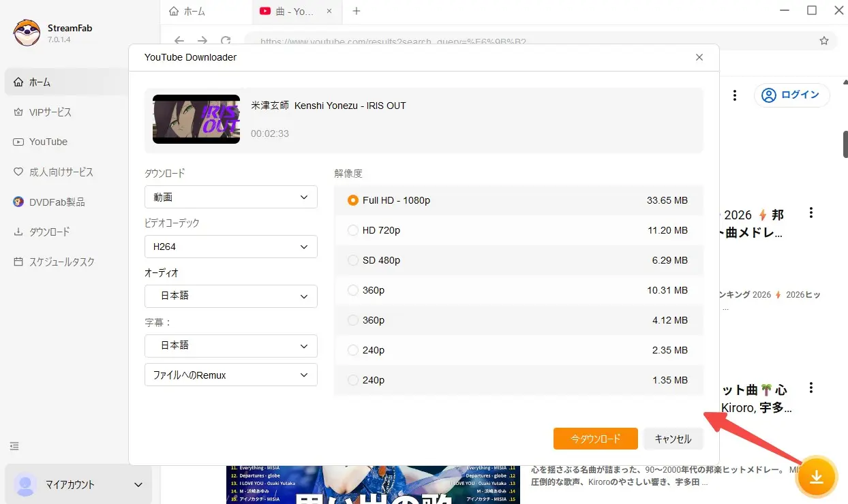Close the YouTube Downloader dialog
848x504 pixels.
click(699, 57)
